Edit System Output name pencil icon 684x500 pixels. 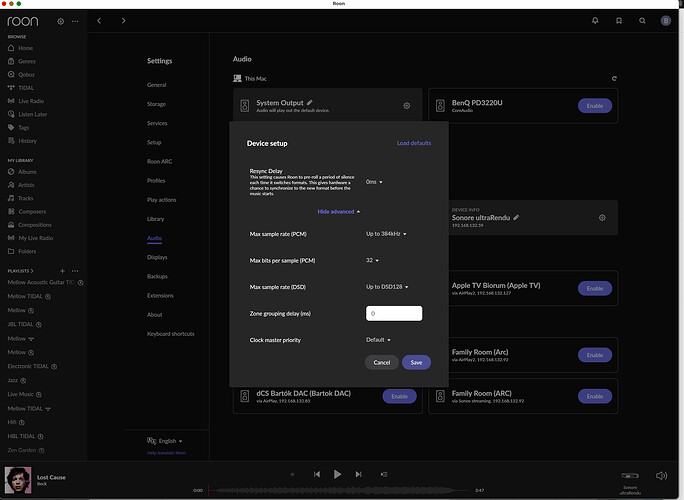tap(310, 102)
